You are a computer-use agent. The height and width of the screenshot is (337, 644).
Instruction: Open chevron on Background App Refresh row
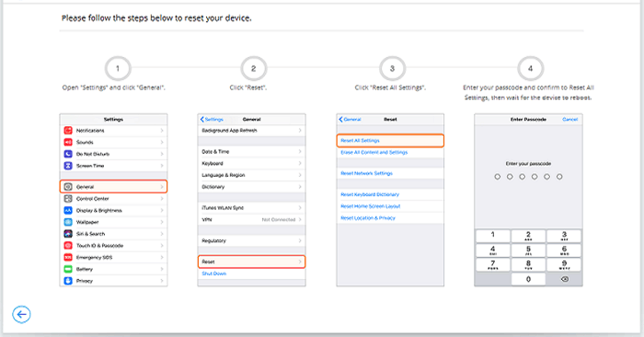pyautogui.click(x=300, y=130)
